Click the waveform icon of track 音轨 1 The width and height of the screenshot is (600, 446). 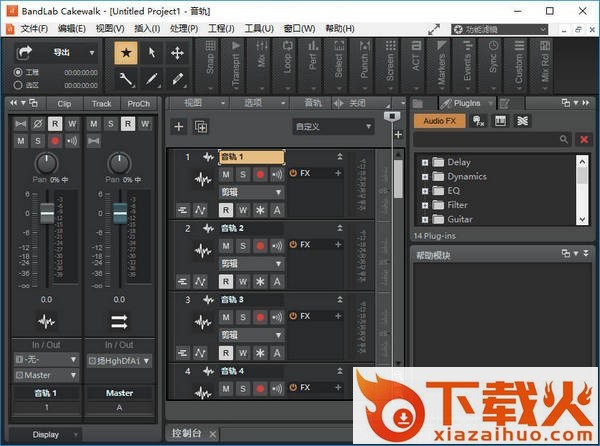click(203, 179)
